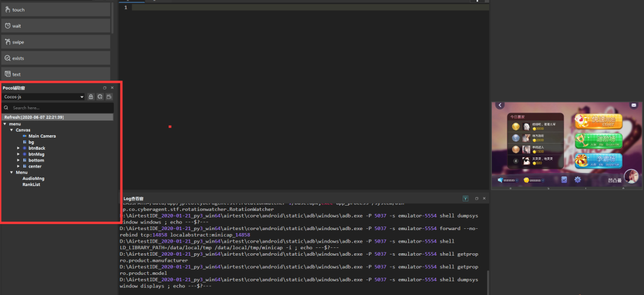Tap the back arrow in device screen

pos(500,105)
